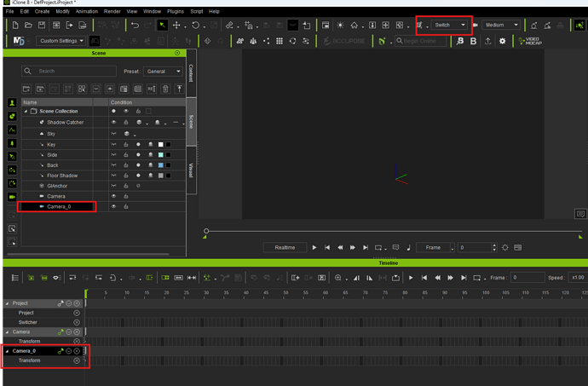Select the Move tool
Screen dimensions: 588x386
click(x=176, y=25)
